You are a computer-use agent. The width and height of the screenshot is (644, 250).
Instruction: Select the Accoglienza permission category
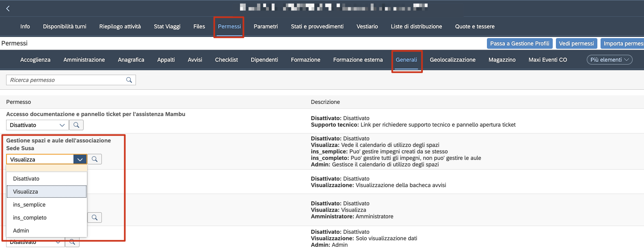point(35,60)
